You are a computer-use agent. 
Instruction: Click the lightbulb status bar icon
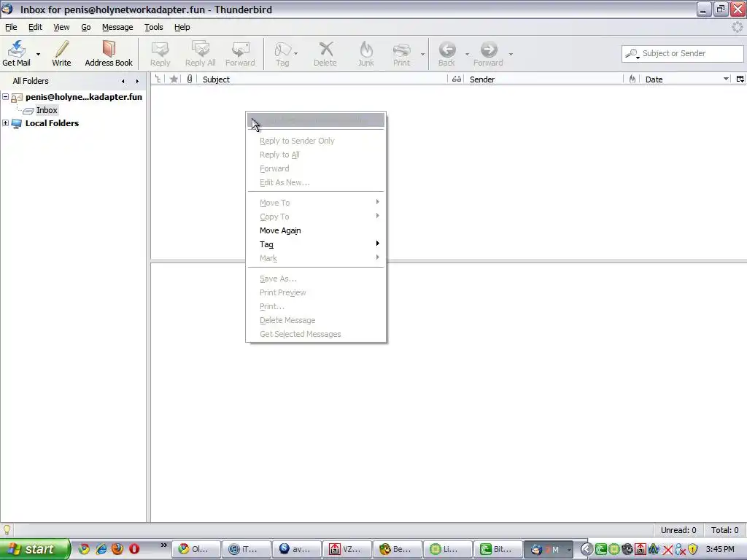[7, 530]
